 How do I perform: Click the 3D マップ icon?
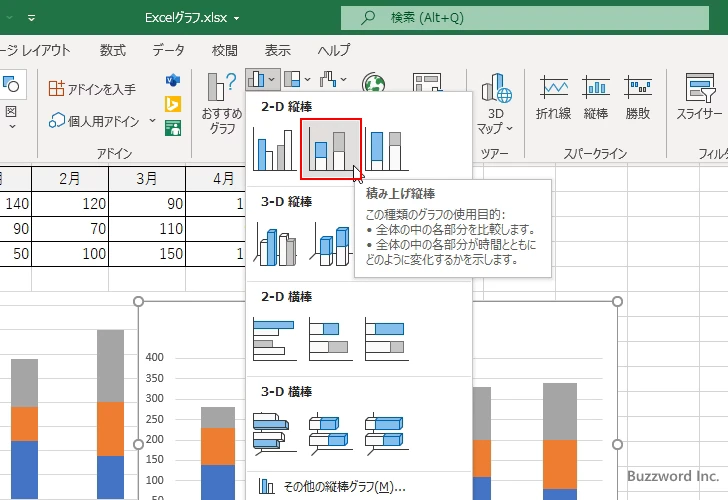(496, 88)
